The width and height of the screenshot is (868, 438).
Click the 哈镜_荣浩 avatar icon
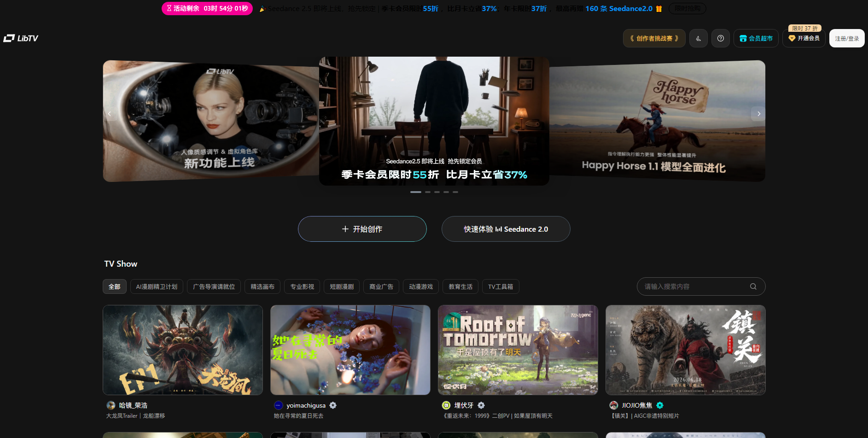click(x=111, y=405)
